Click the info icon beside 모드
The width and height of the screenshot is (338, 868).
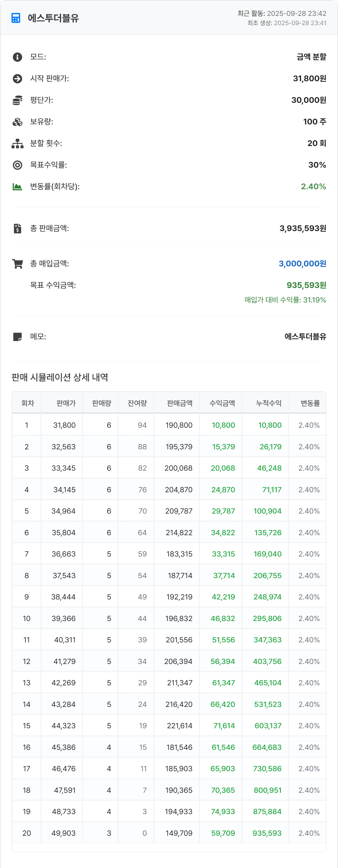click(x=17, y=57)
